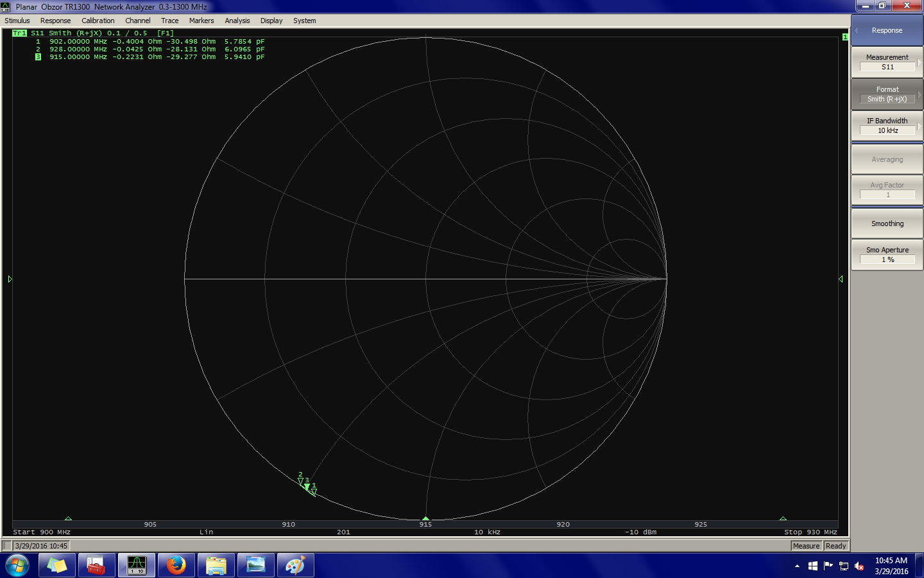
Task: Click the Tr1 trace label
Action: pyautogui.click(x=19, y=33)
